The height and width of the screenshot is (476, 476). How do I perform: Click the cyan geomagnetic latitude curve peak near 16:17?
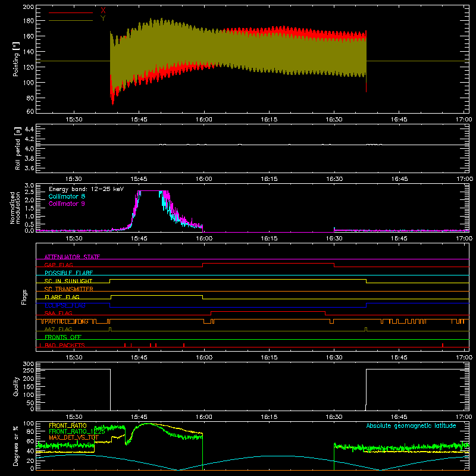tap(279, 456)
